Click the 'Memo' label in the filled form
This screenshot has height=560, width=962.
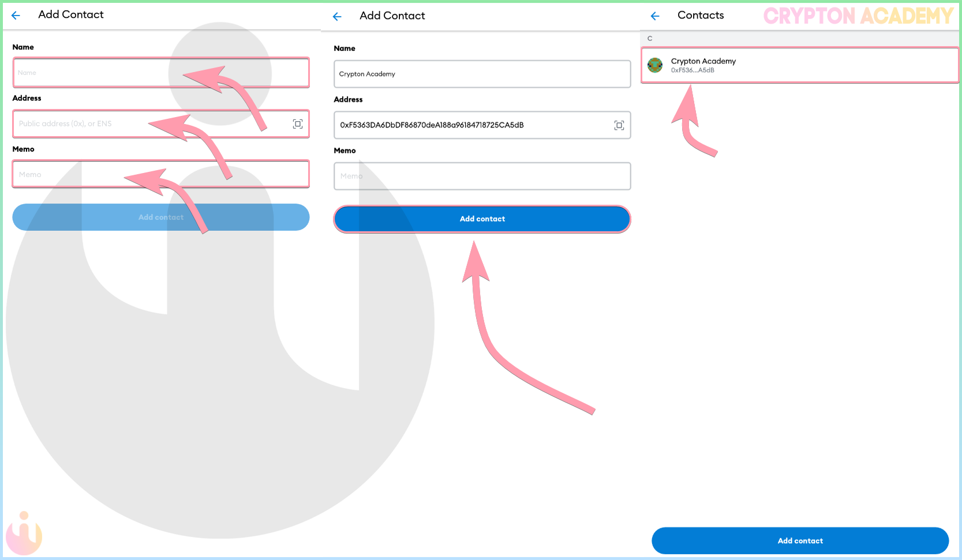coord(345,151)
